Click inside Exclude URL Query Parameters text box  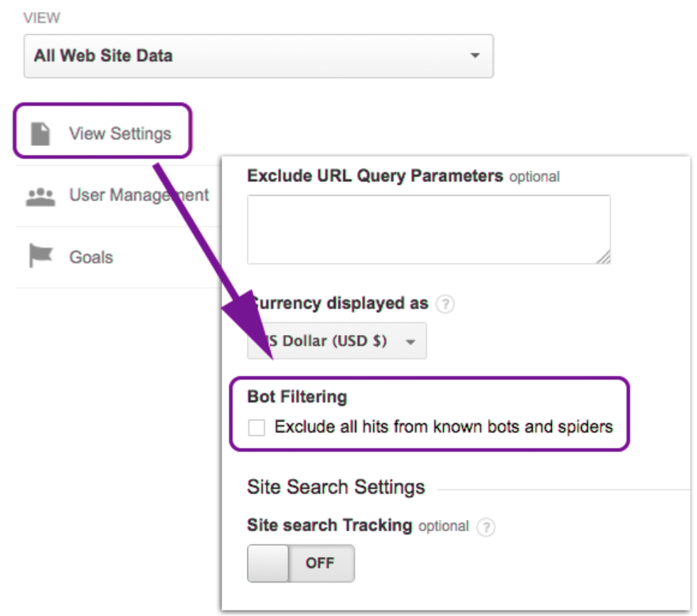pos(428,229)
